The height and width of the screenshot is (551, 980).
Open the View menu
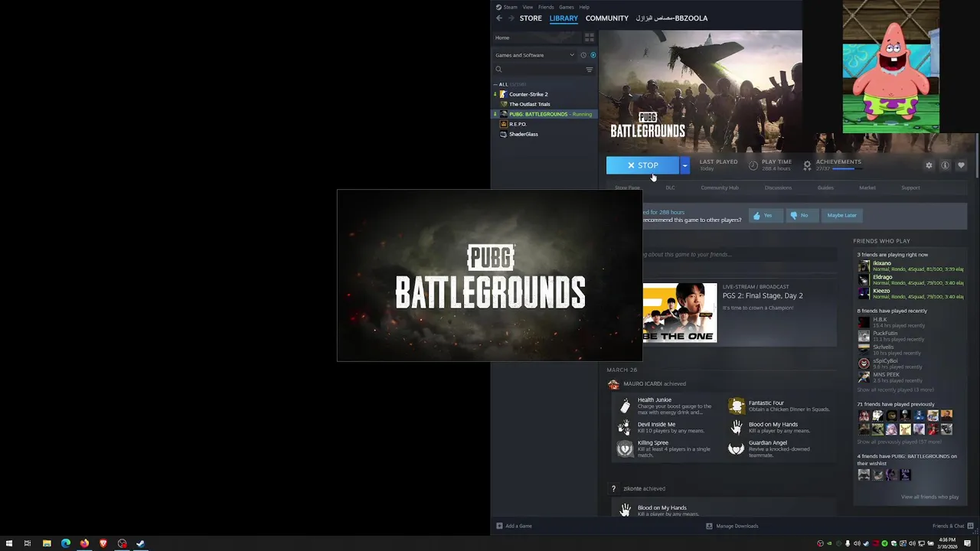528,7
